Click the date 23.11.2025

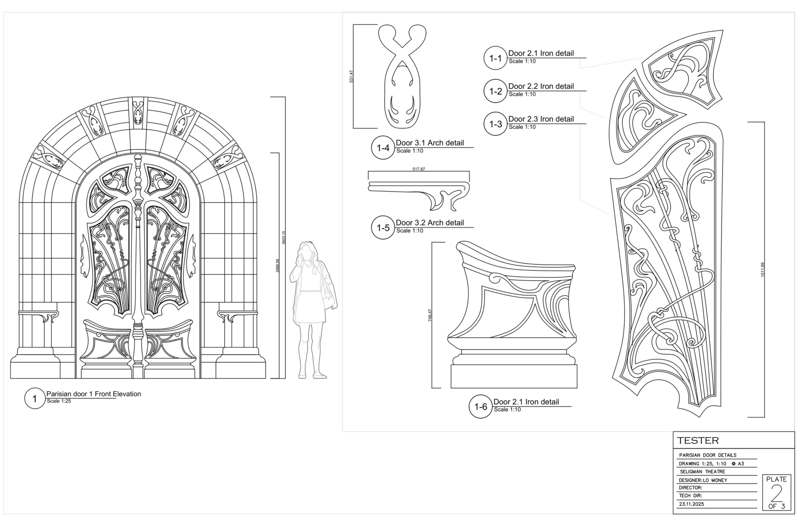(692, 504)
